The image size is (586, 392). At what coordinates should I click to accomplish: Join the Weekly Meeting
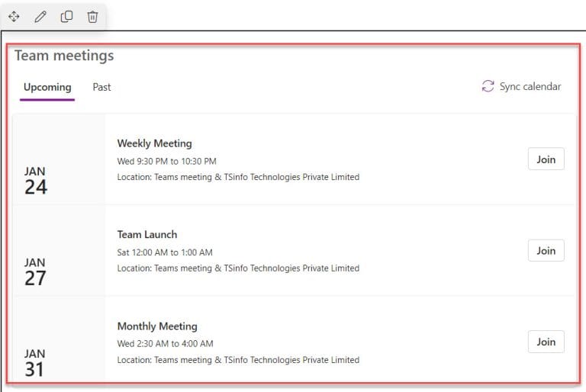546,159
